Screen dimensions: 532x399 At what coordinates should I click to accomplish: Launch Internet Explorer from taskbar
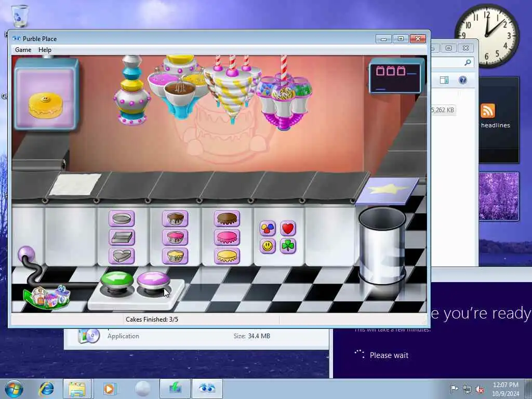tap(46, 389)
